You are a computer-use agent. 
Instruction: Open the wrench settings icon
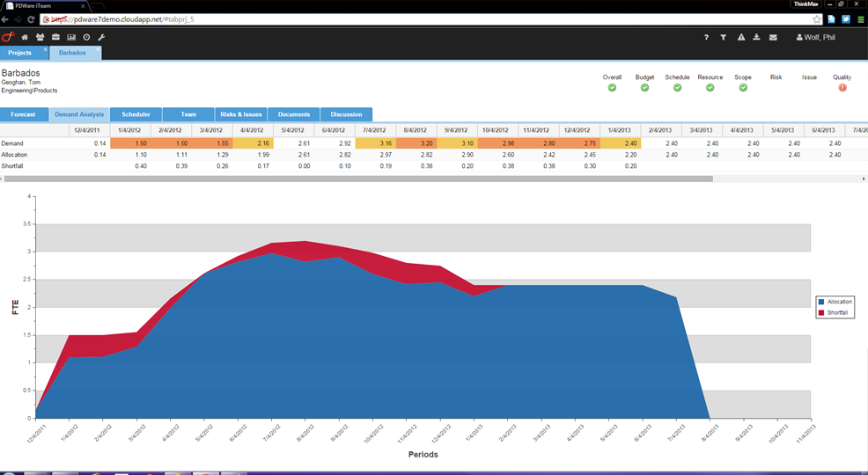101,38
